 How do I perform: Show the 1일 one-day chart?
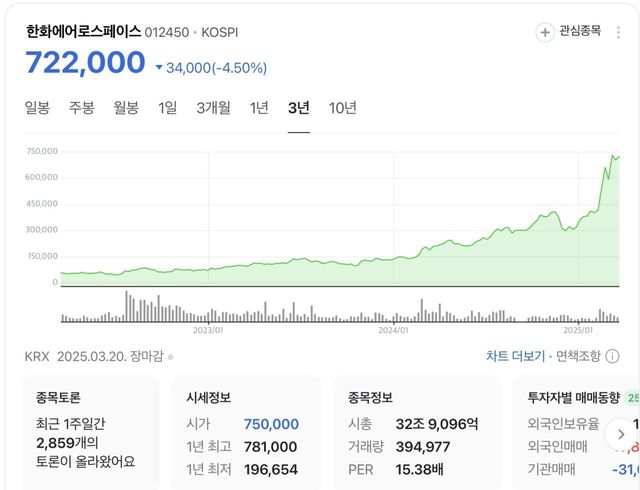tap(167, 108)
